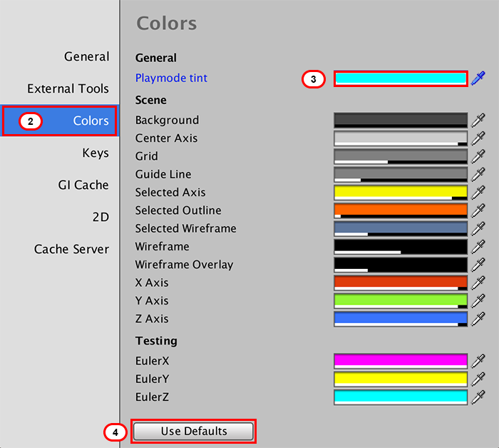
Task: Click the Use Defaults button
Action: click(x=193, y=431)
